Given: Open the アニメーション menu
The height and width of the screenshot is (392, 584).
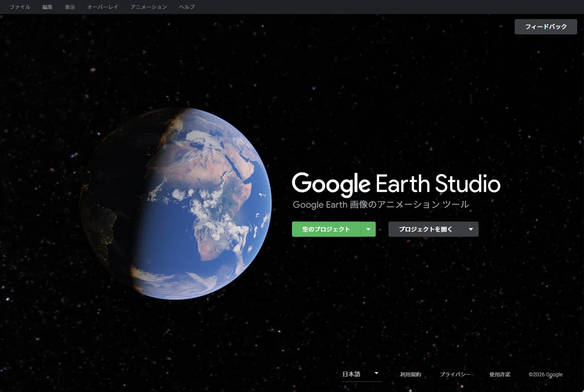Looking at the screenshot, I should point(149,7).
